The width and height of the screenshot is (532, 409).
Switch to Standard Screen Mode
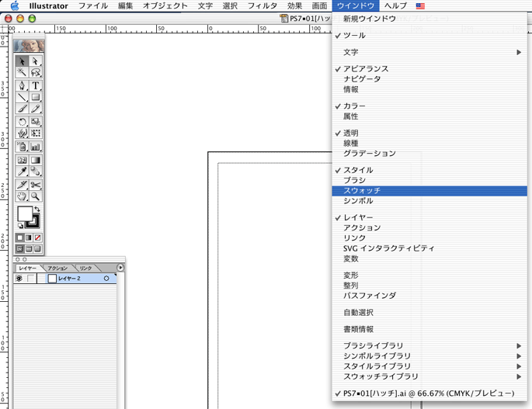pos(20,249)
